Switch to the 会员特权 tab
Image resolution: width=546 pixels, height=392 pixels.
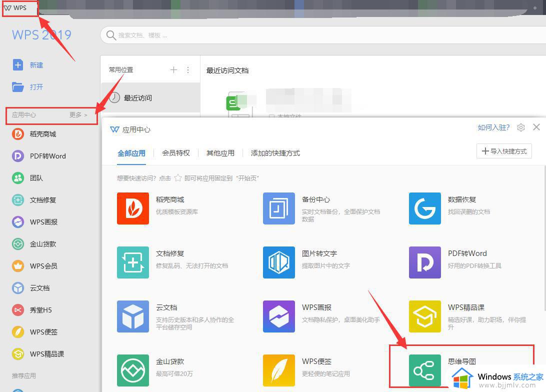point(176,153)
